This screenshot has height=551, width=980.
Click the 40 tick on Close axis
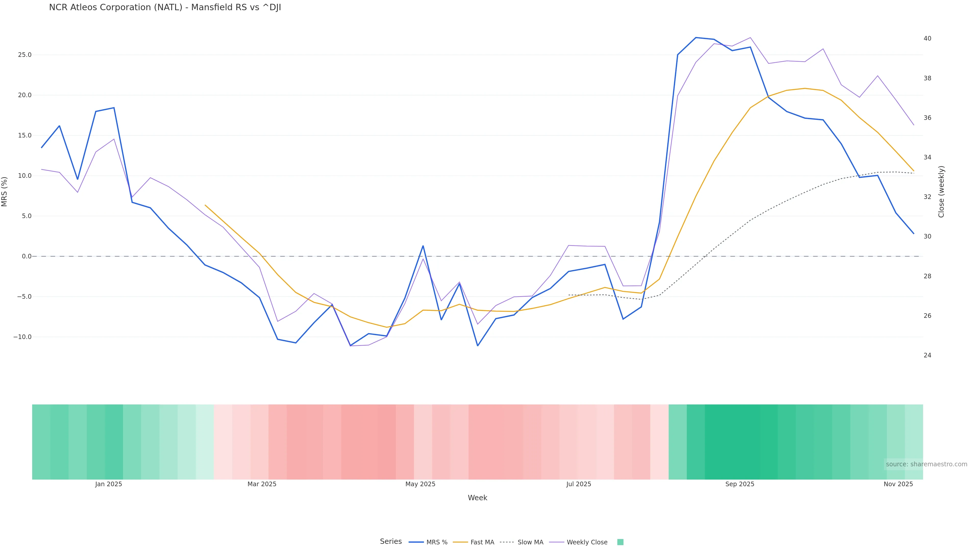(927, 39)
